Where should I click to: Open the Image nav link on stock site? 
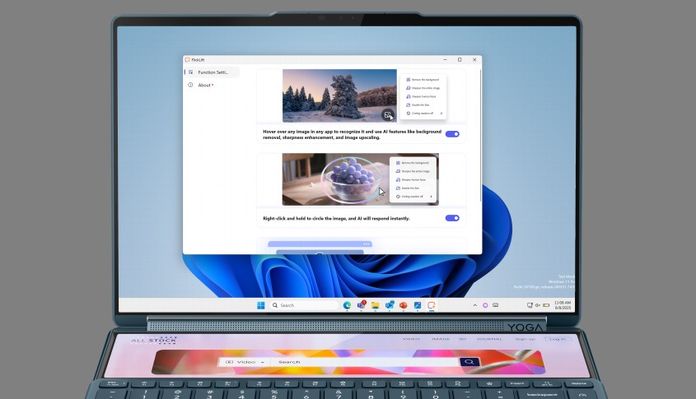(440, 339)
